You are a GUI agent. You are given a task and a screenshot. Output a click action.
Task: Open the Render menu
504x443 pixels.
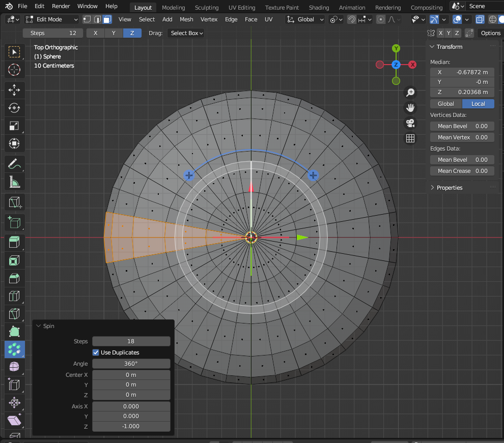pyautogui.click(x=61, y=6)
